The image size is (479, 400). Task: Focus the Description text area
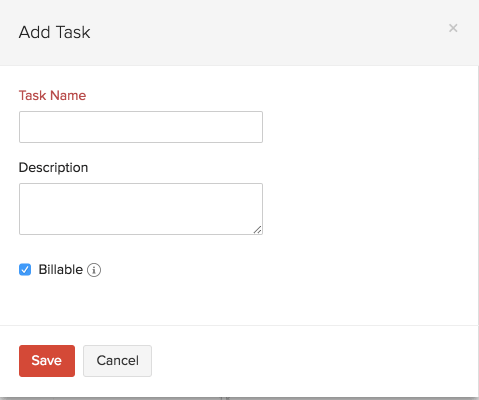(141, 209)
